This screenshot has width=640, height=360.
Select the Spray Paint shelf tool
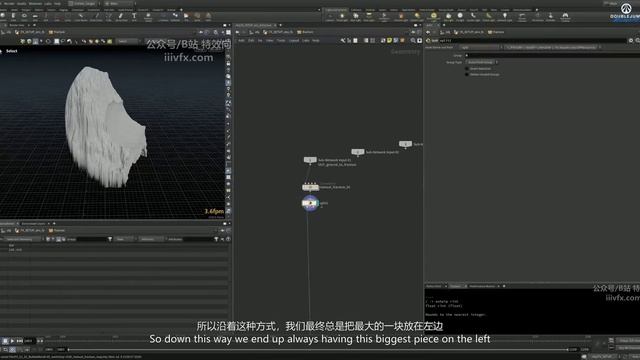[121, 16]
